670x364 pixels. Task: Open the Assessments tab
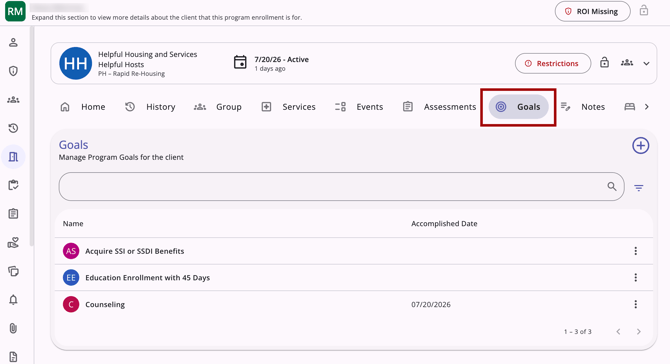click(439, 107)
